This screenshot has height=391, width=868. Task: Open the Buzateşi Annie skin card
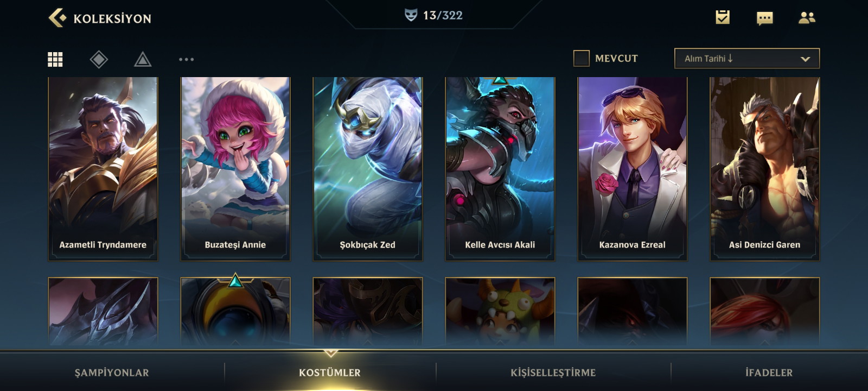[235, 168]
